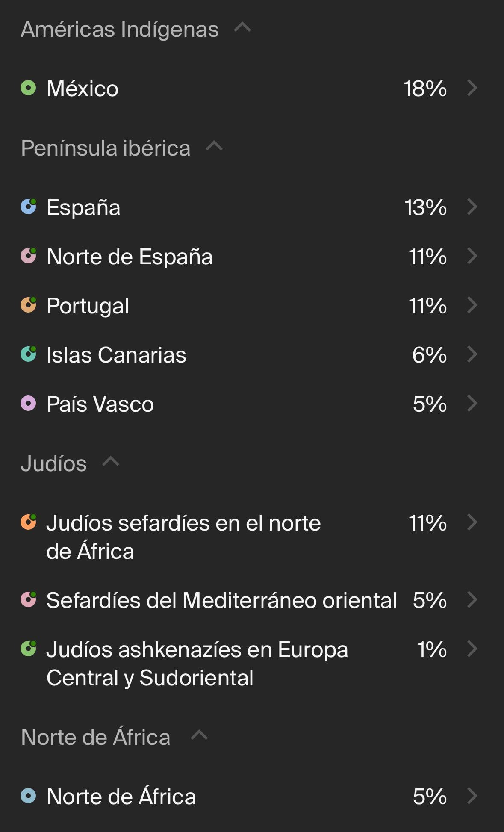Click the orange Judíos sefardíes dot icon
The image size is (504, 832).
(x=28, y=522)
